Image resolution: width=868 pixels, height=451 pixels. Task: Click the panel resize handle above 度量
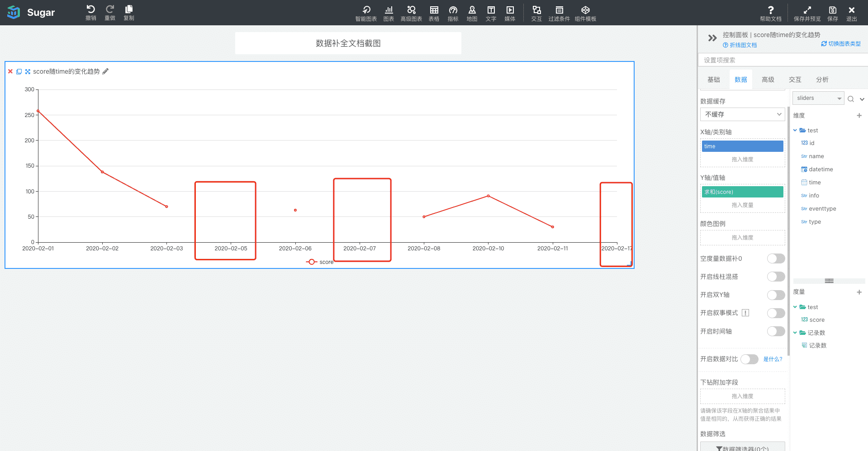tap(829, 281)
